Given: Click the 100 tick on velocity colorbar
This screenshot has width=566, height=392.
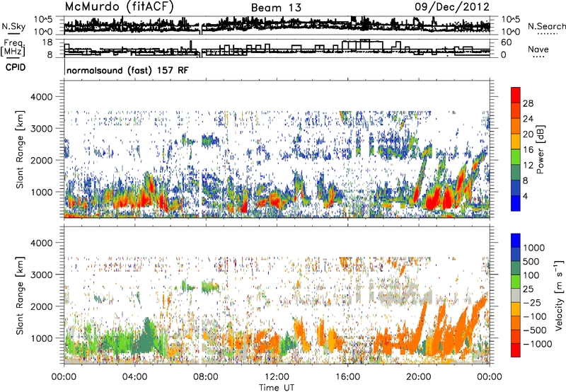Looking at the screenshot, I should click(x=531, y=275).
